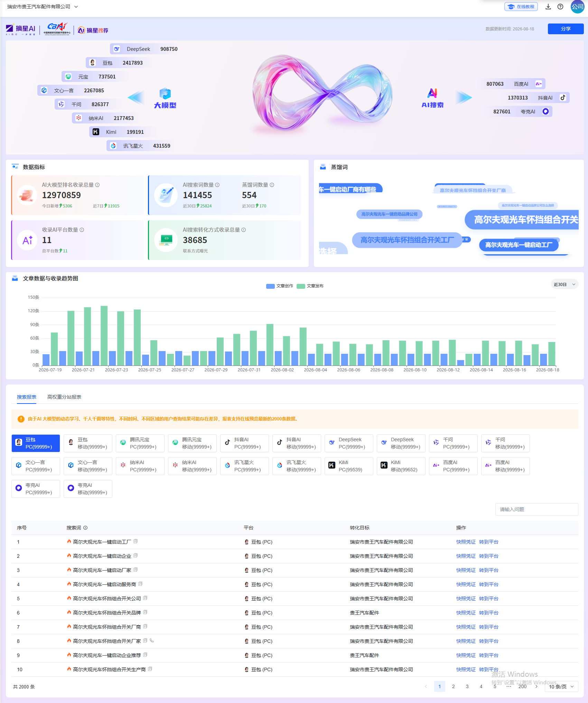Click 快照凭证 link in row 1
This screenshot has height=703, width=588.
coord(466,542)
